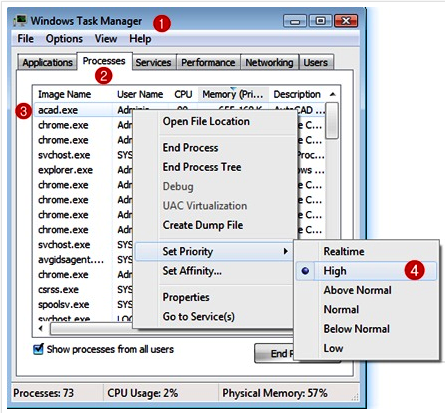Sort by the User Name column header
Image resolution: width=445 pixels, height=413 pixels.
(140, 94)
